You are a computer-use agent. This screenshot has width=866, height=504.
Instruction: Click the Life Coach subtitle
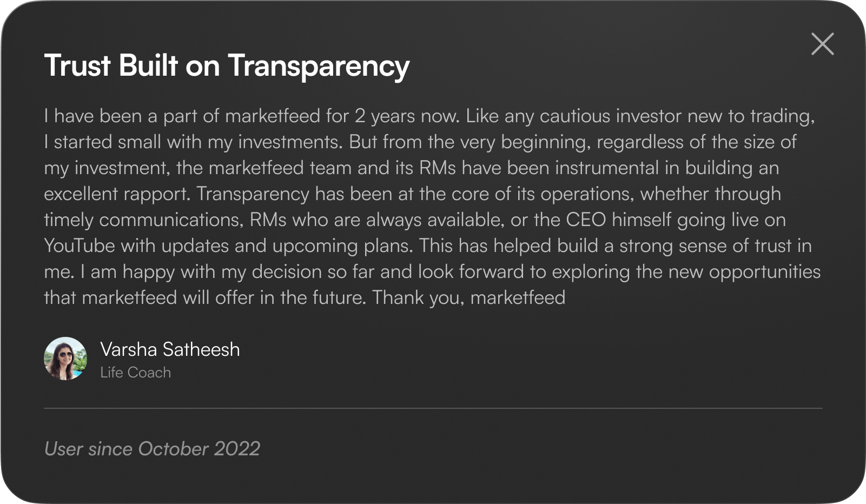point(135,373)
